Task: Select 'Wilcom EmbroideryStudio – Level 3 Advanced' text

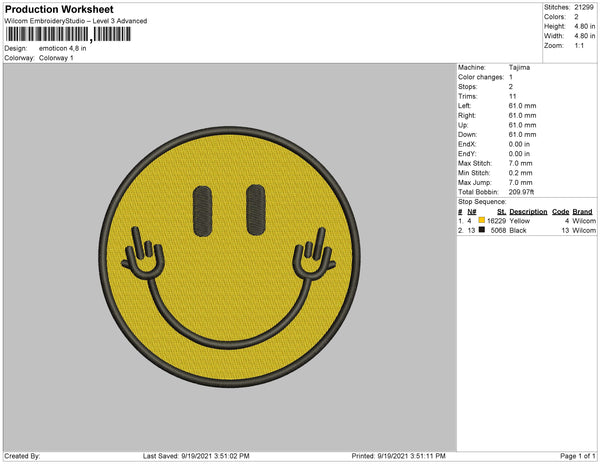Action: (x=76, y=21)
